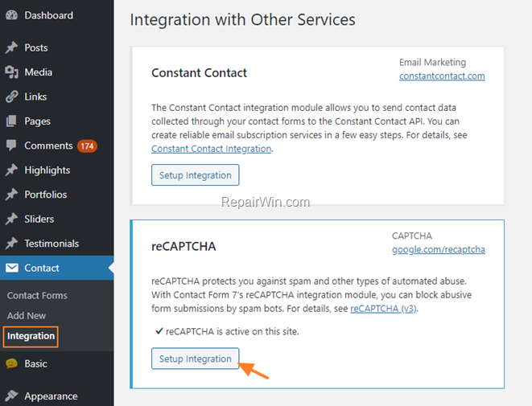532x406 pixels.
Task: Click the Pages document icon
Action: coord(11,121)
